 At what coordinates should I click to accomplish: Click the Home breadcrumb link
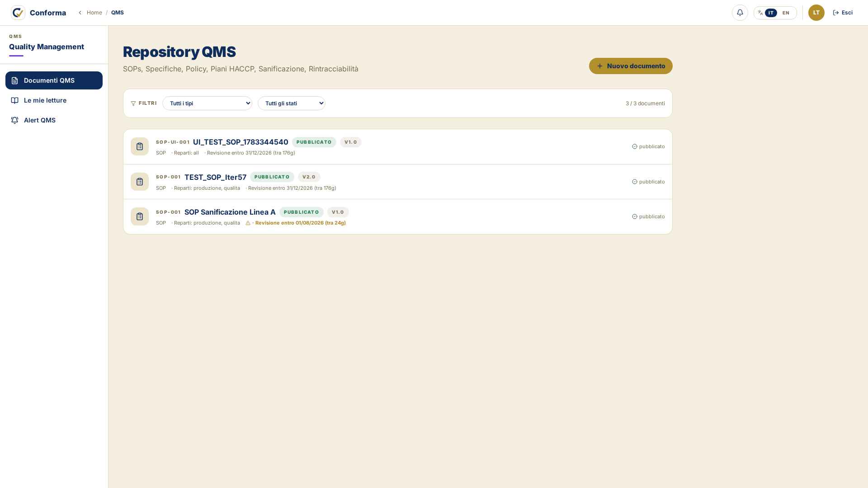coord(94,13)
